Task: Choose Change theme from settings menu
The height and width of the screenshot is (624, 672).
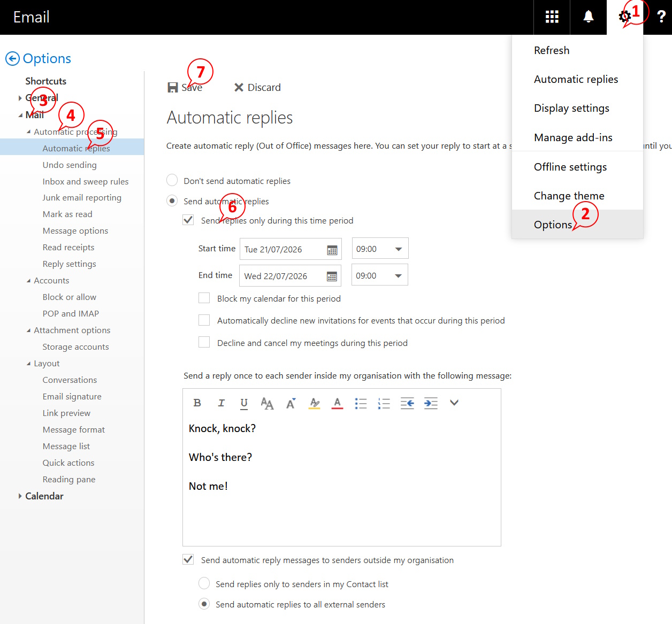Action: pyautogui.click(x=569, y=196)
